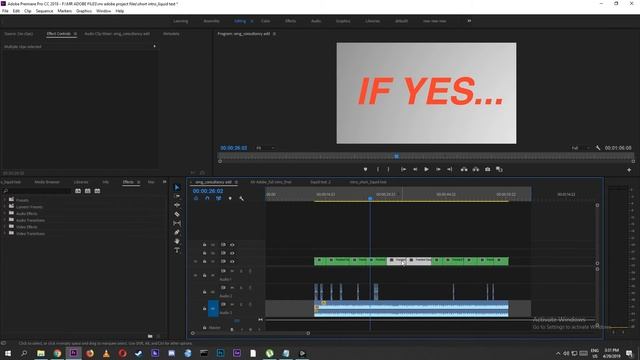The image size is (640, 360).
Task: Toggle linked selection in timeline
Action: coord(218,198)
